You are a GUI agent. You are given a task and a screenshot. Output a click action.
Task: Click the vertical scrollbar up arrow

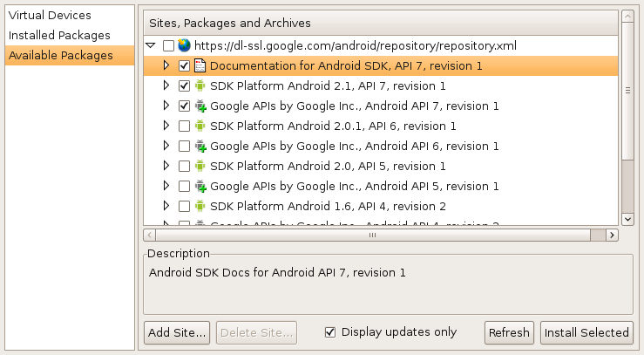[627, 17]
